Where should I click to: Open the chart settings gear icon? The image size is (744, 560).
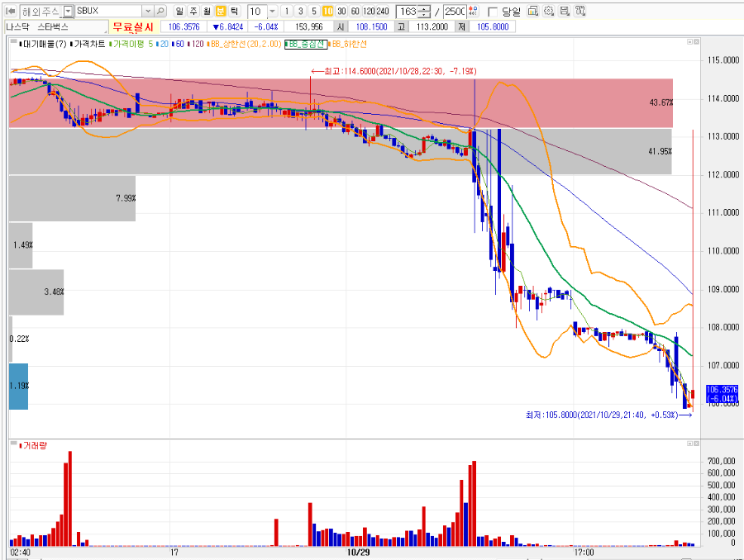(x=549, y=11)
